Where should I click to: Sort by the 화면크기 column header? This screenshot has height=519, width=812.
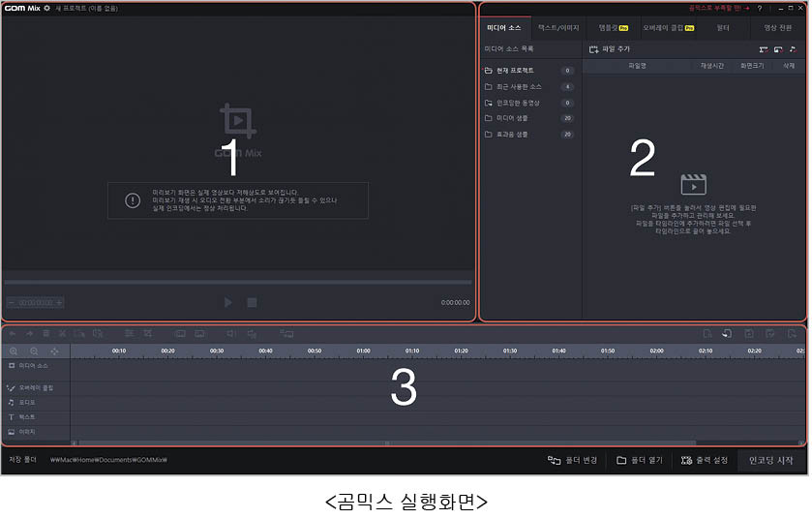tap(754, 66)
